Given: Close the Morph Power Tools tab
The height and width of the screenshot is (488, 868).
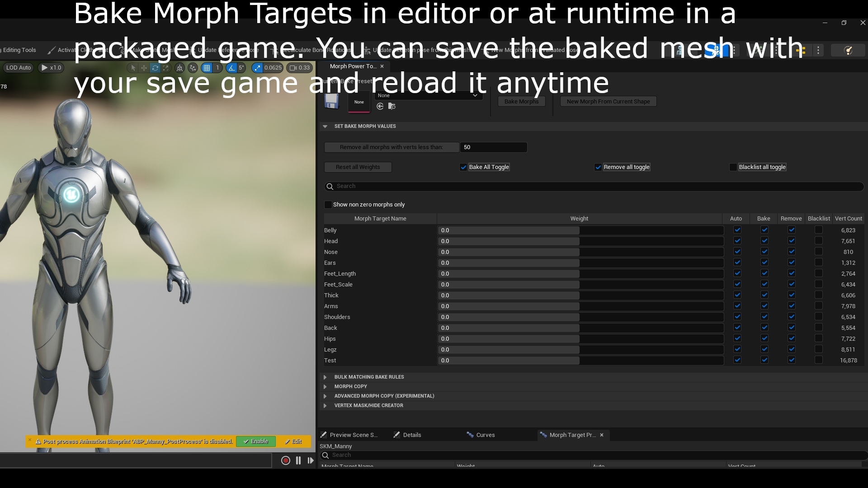Looking at the screenshot, I should [382, 66].
